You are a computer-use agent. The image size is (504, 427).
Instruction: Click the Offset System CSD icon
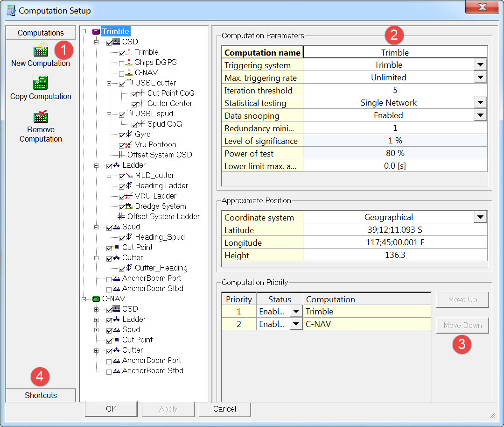(121, 155)
